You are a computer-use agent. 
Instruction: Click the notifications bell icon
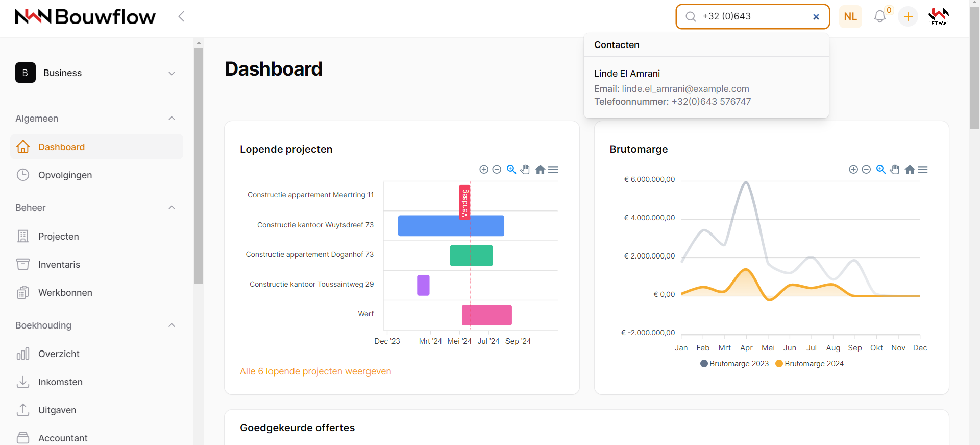click(x=879, y=17)
